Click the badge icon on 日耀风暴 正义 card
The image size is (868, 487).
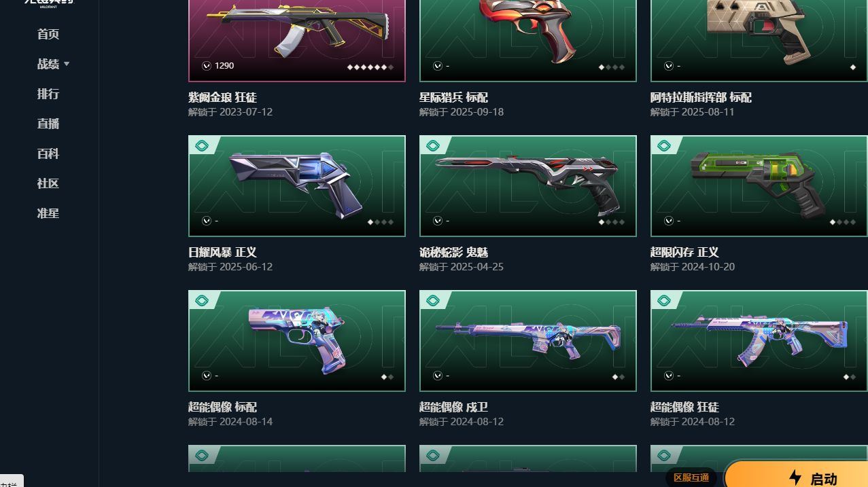pos(201,145)
